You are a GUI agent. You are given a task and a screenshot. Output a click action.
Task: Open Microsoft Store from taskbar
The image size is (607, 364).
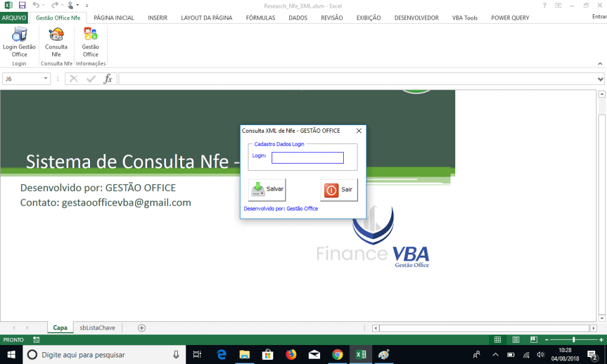267,355
